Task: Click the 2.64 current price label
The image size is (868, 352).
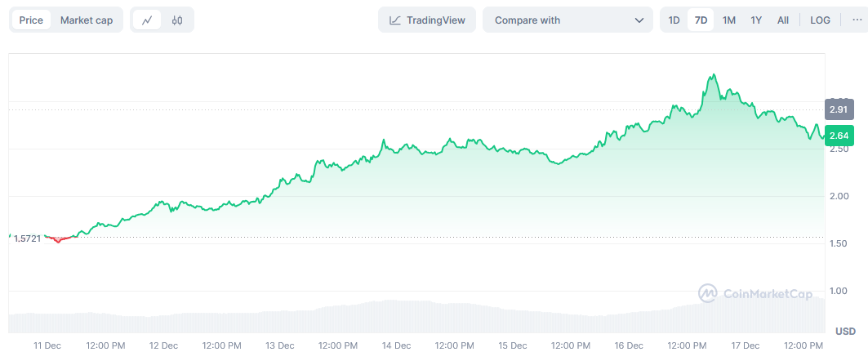Action: [838, 136]
